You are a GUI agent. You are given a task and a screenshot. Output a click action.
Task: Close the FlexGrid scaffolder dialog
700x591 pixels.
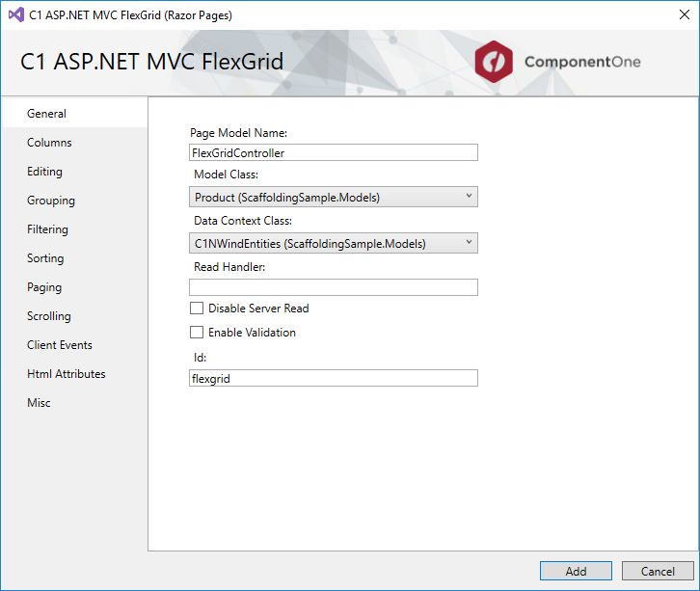(684, 14)
